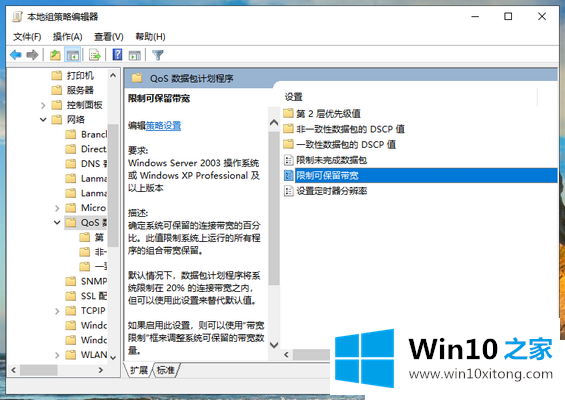Select 控制面板 in the tree
This screenshot has width=565, height=400.
click(x=84, y=105)
